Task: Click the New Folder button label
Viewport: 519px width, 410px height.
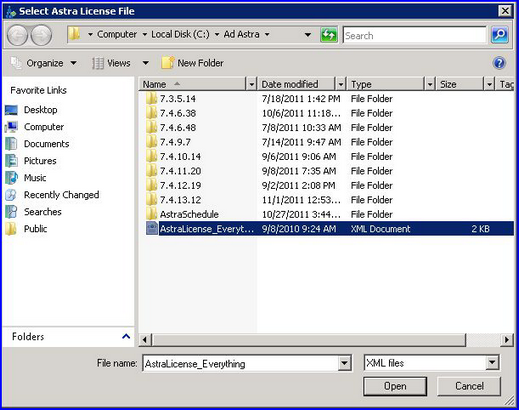Action: [200, 63]
